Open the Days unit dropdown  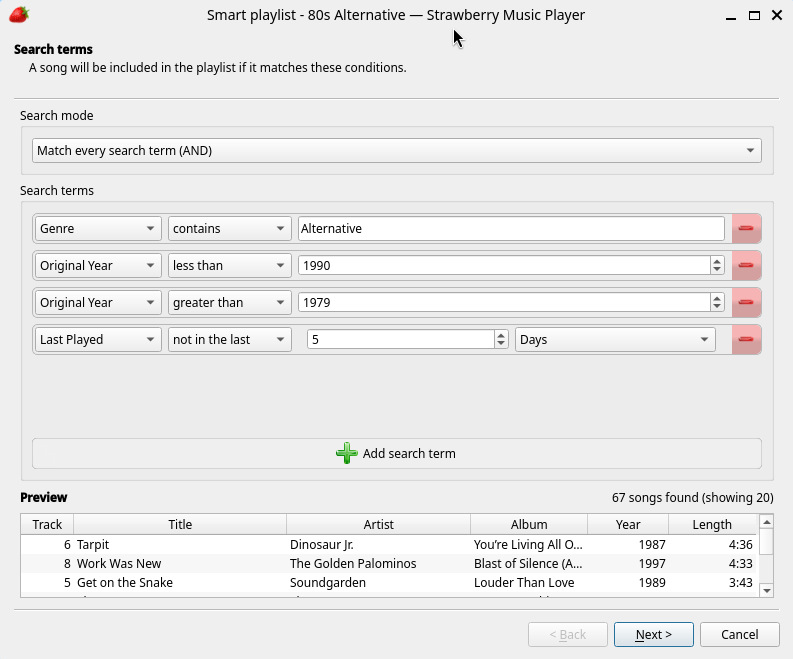pyautogui.click(x=615, y=339)
